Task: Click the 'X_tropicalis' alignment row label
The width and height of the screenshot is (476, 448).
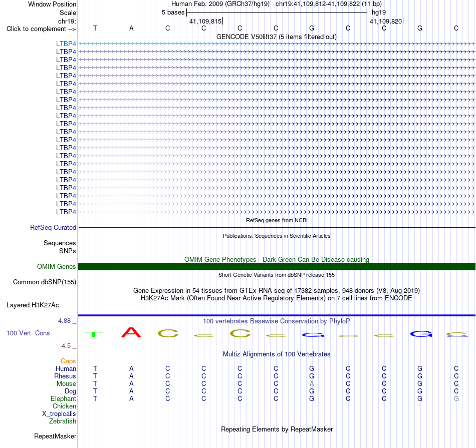Action: pos(59,414)
